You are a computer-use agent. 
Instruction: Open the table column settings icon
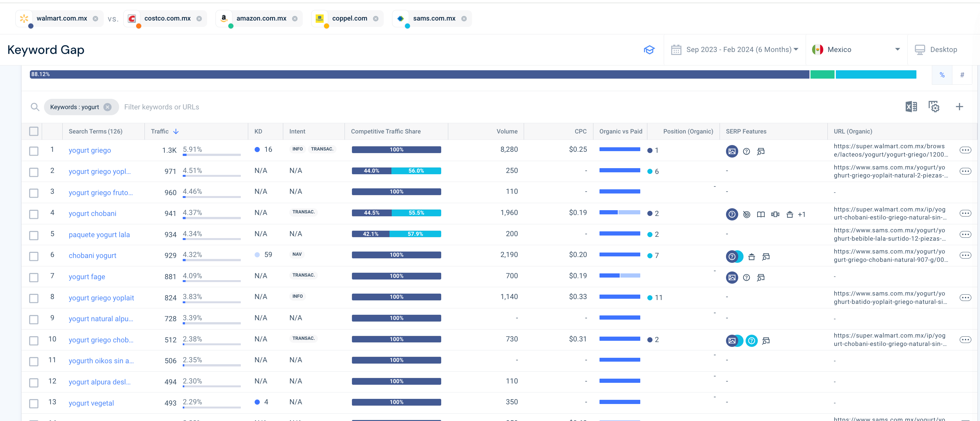click(x=933, y=107)
